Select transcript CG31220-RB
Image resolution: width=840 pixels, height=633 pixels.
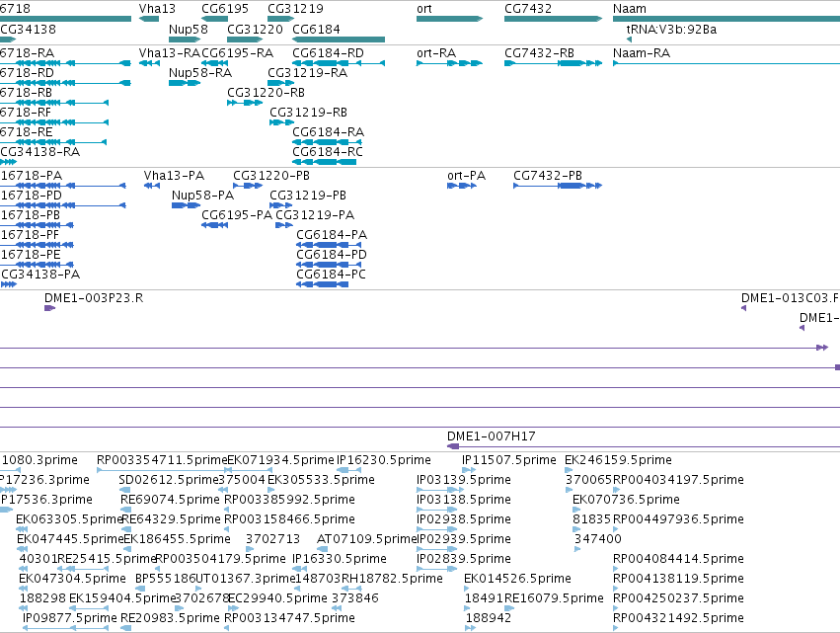[245, 103]
